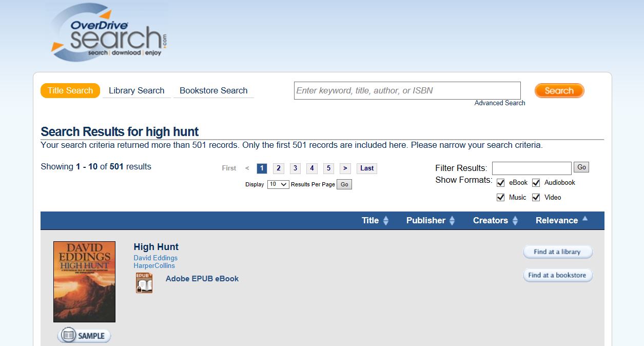
Task: Focus the keyword search input field
Action: 407,90
